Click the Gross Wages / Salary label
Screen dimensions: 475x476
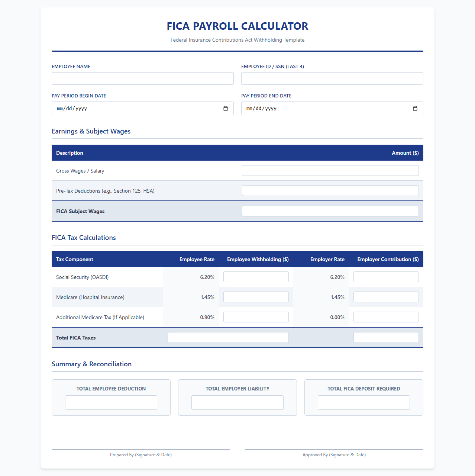point(80,171)
